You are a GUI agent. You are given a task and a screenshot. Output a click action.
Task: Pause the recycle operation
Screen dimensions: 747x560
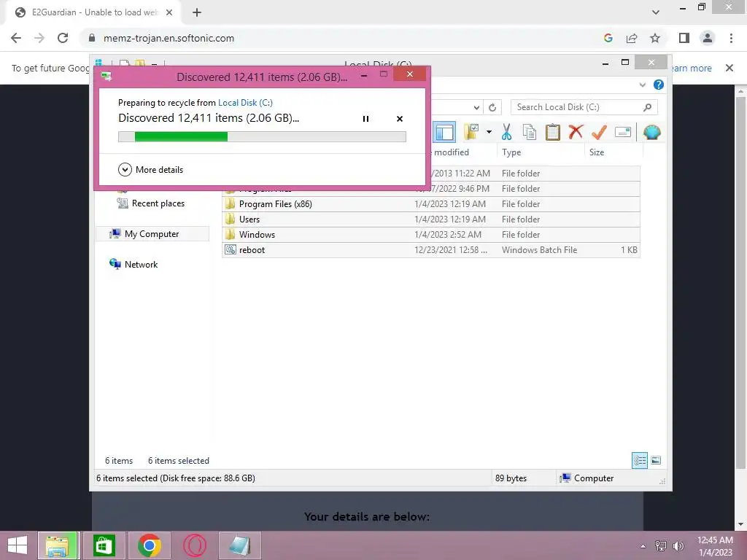click(365, 119)
